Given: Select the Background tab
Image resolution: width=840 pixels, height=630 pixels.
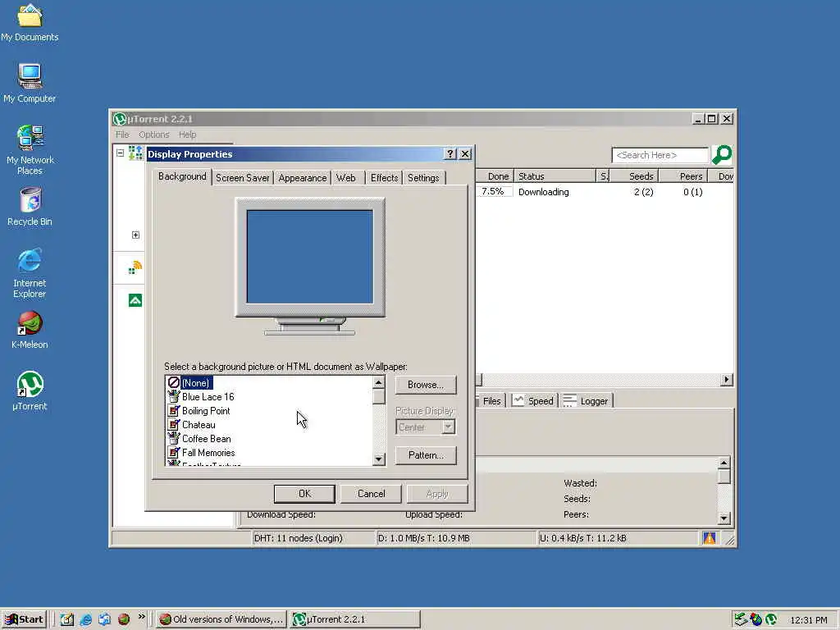Looking at the screenshot, I should 182,176.
